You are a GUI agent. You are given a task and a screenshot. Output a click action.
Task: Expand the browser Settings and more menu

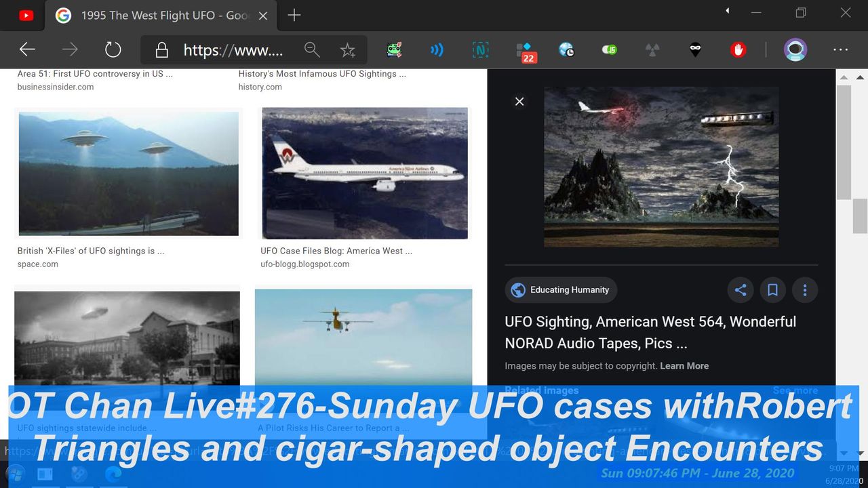(x=840, y=49)
